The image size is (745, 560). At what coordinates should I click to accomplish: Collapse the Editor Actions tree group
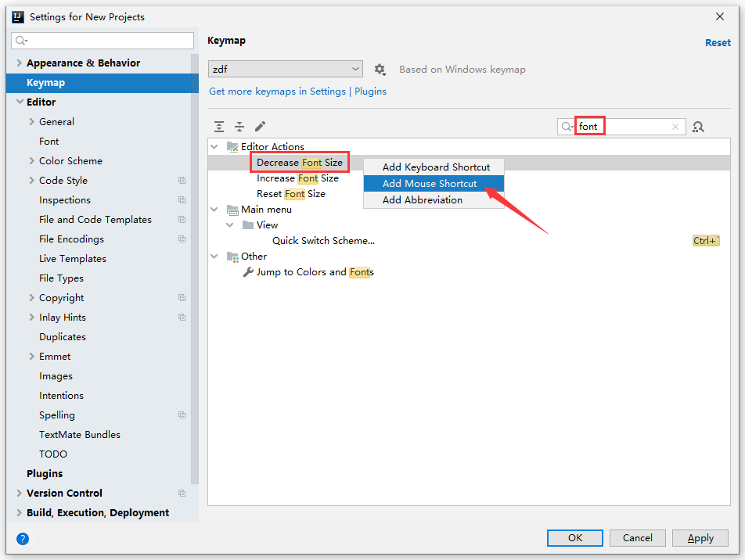[x=214, y=147]
